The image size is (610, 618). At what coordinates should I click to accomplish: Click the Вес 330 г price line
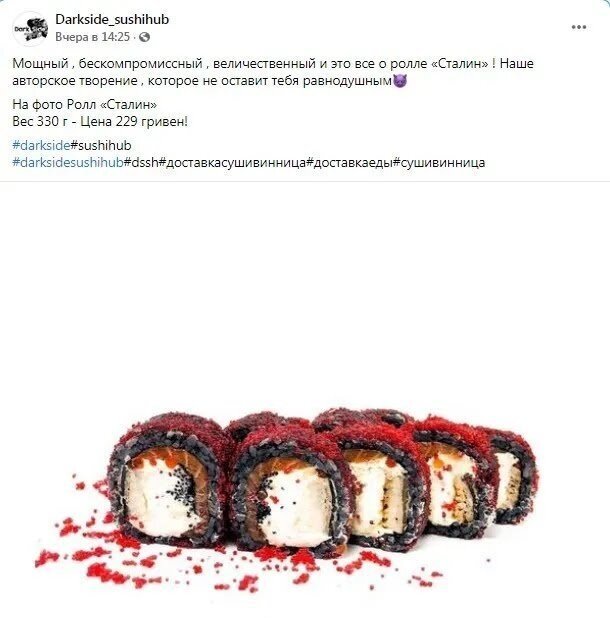point(100,121)
